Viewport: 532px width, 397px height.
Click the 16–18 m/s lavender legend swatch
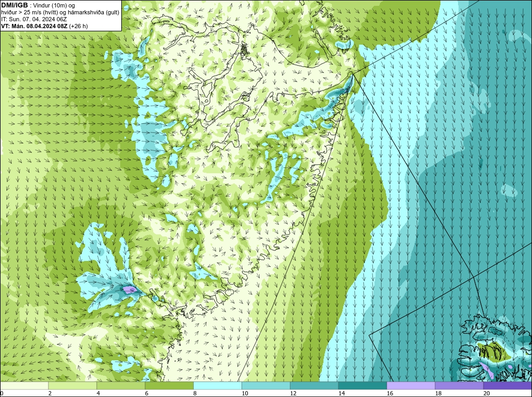pyautogui.click(x=411, y=386)
